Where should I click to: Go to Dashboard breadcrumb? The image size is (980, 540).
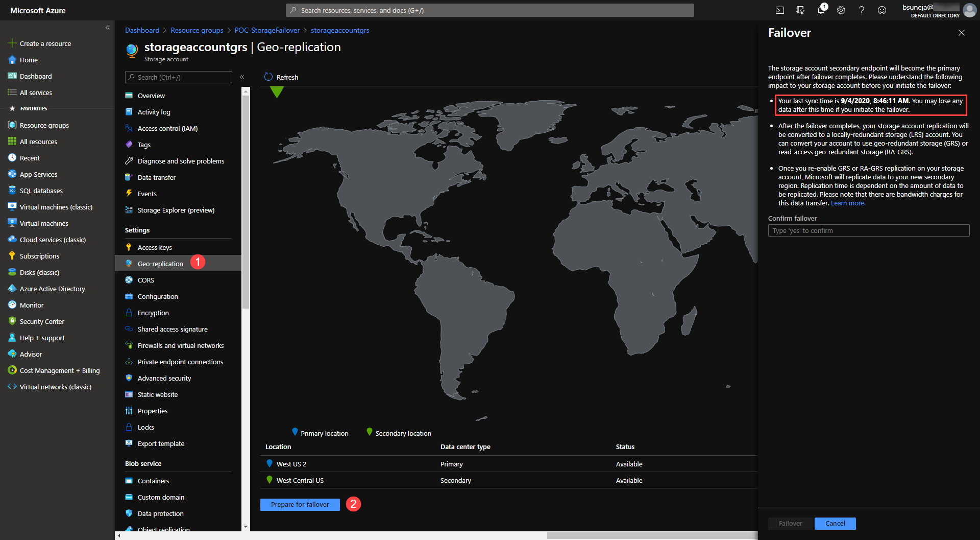(x=142, y=30)
